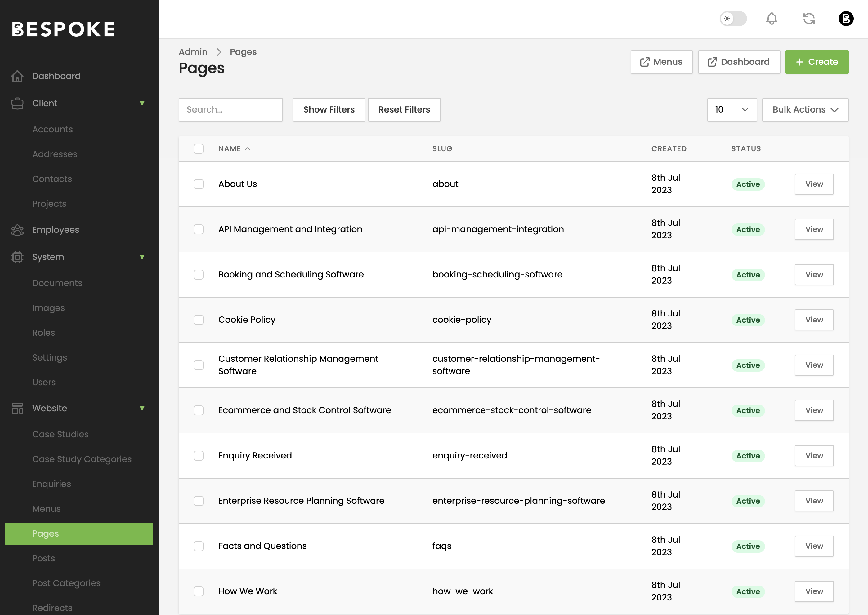This screenshot has width=868, height=615.
Task: Collapse the Website menu arrow
Action: click(x=142, y=408)
